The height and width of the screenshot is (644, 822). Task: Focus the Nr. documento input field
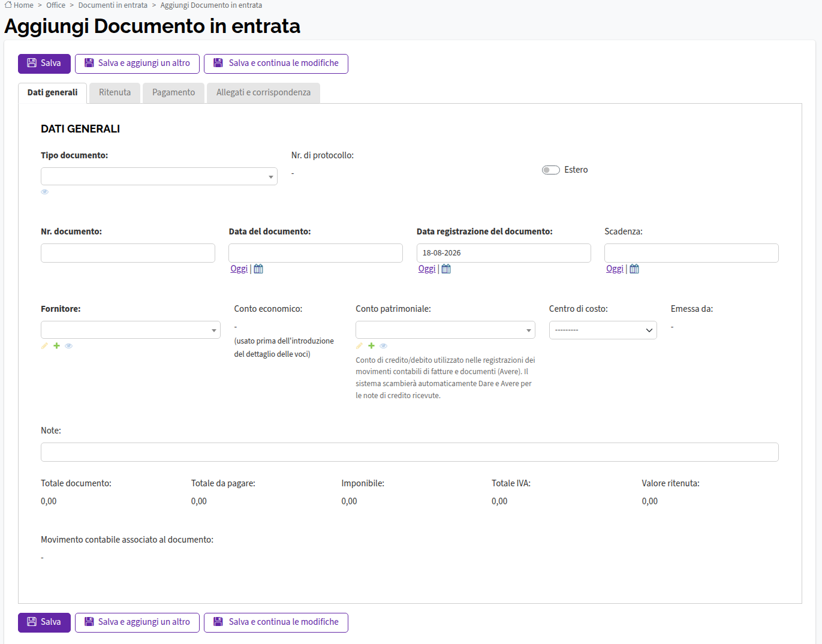pyautogui.click(x=128, y=253)
